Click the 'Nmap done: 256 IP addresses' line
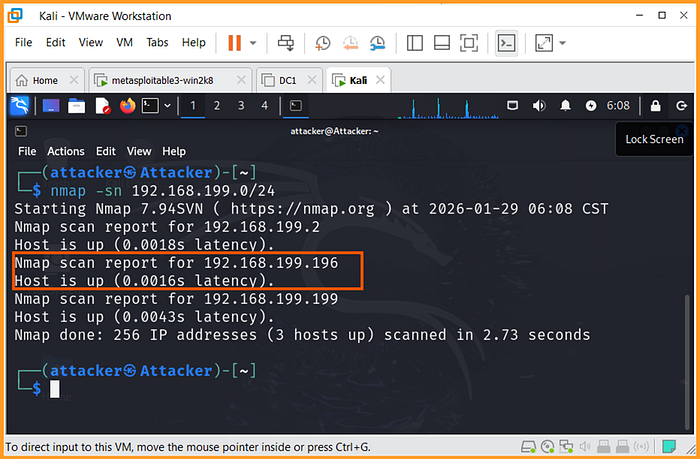The width and height of the screenshot is (700, 459). point(302,335)
